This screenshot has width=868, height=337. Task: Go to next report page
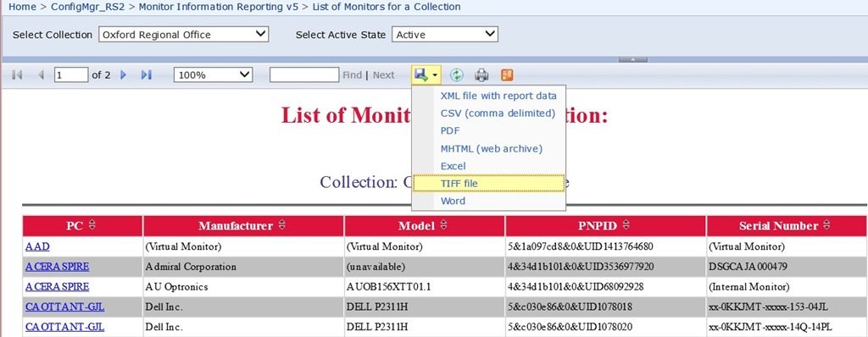pyautogui.click(x=124, y=75)
